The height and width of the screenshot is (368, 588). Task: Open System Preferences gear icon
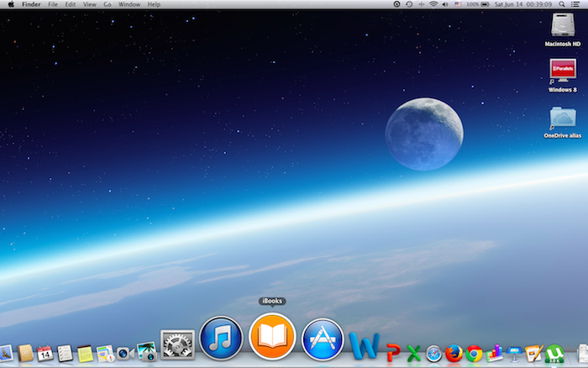tap(176, 346)
